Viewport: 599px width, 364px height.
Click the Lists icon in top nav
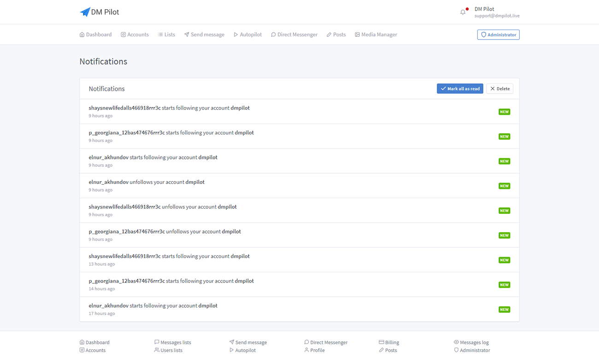tap(160, 35)
